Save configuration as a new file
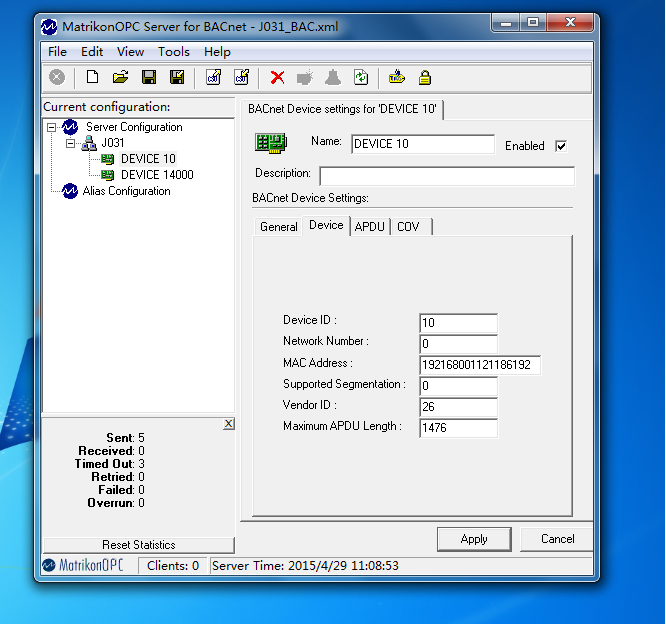This screenshot has height=624, width=666. [x=177, y=77]
